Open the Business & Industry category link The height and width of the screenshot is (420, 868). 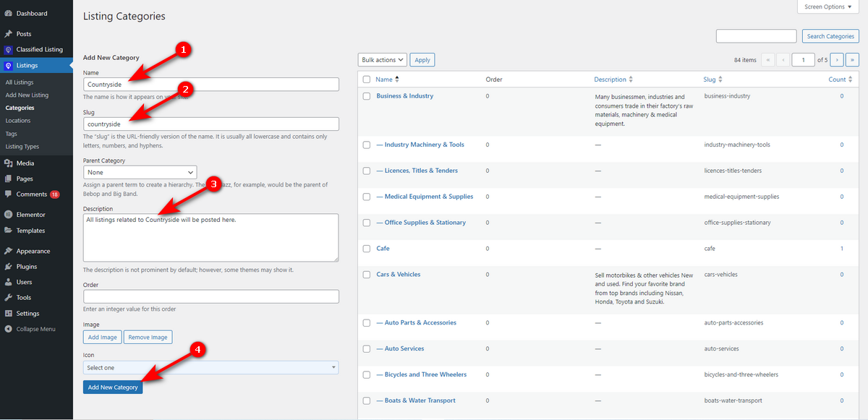(405, 96)
